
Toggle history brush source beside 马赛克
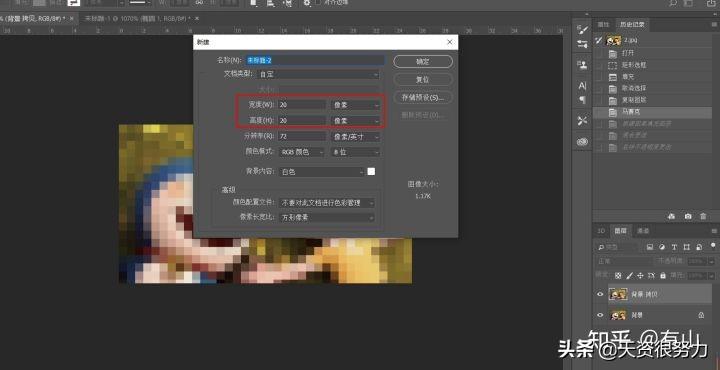[599, 112]
